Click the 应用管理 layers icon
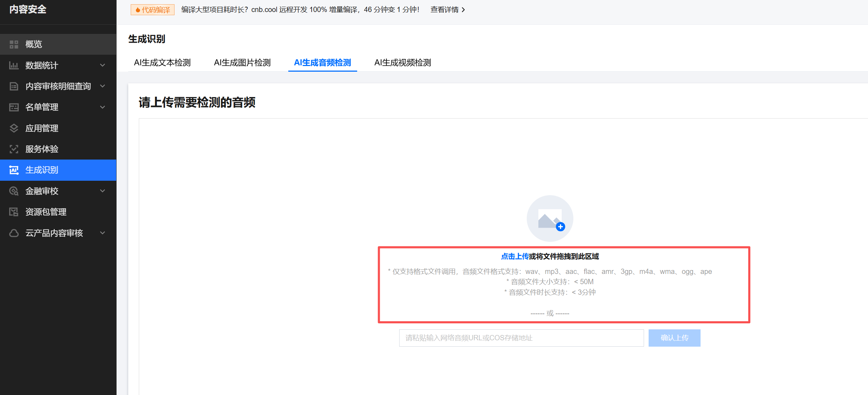The height and width of the screenshot is (395, 868). click(14, 128)
